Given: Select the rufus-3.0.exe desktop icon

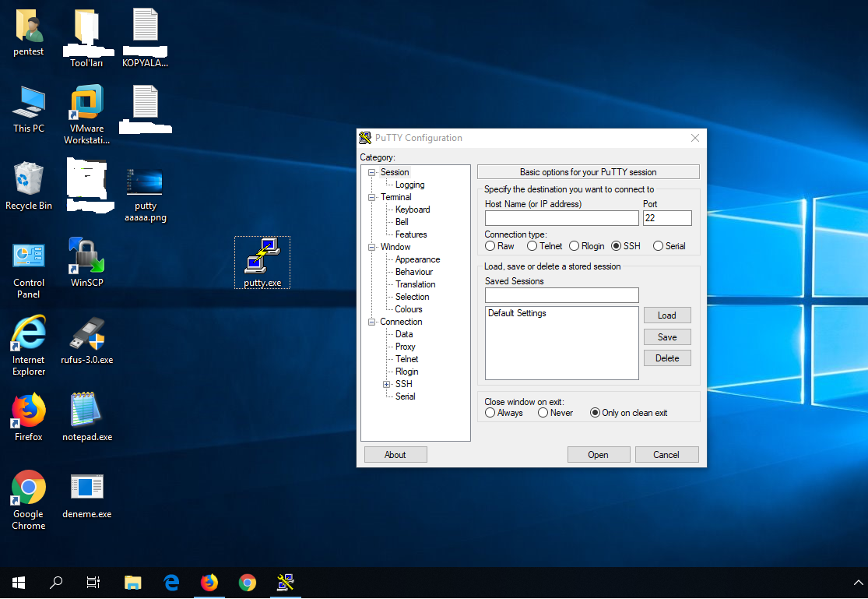Looking at the screenshot, I should (87, 340).
